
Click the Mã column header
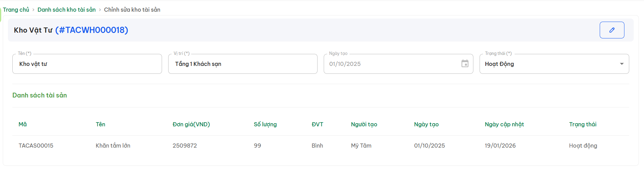[x=23, y=124]
